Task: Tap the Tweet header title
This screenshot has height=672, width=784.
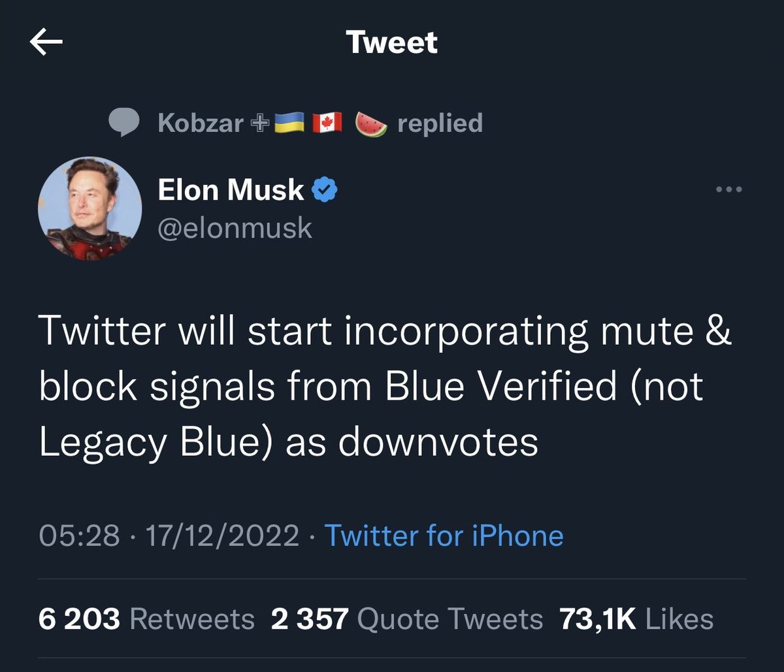Action: pos(392,43)
